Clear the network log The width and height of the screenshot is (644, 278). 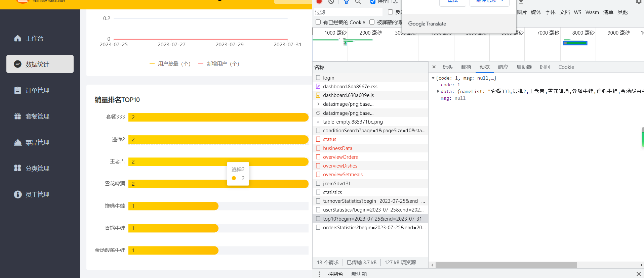point(331,2)
